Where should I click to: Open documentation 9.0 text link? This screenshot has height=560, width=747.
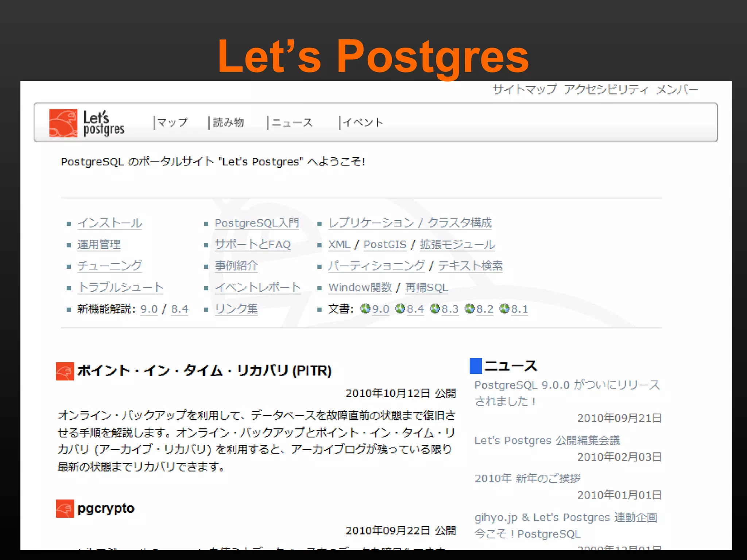(381, 309)
